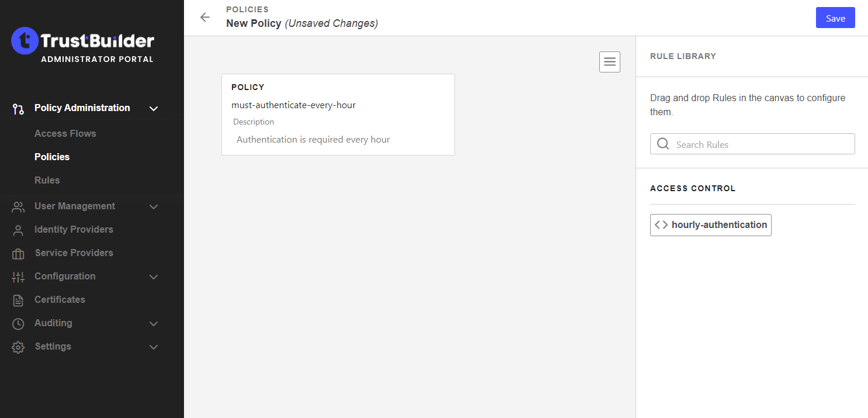Expand the Auditing section chevron
The width and height of the screenshot is (868, 418).
[x=154, y=323]
